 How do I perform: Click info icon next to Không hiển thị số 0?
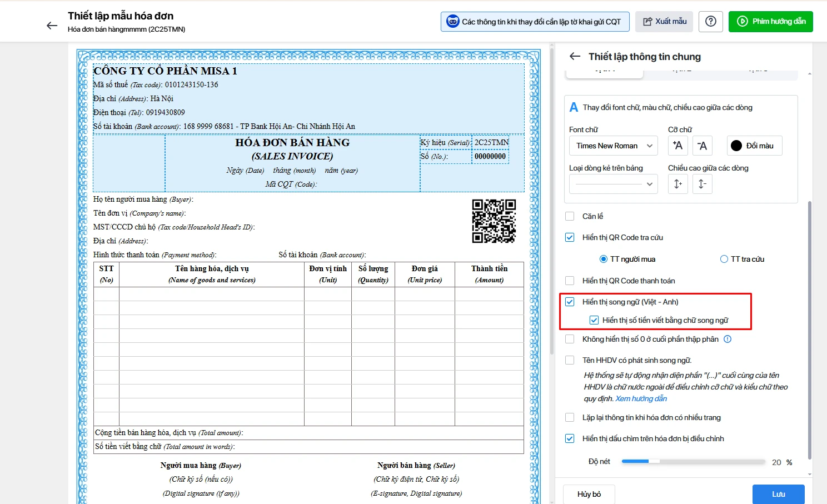click(728, 339)
